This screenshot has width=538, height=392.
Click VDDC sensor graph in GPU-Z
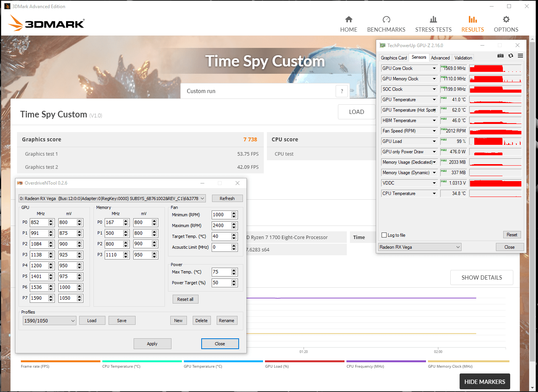[x=496, y=183]
